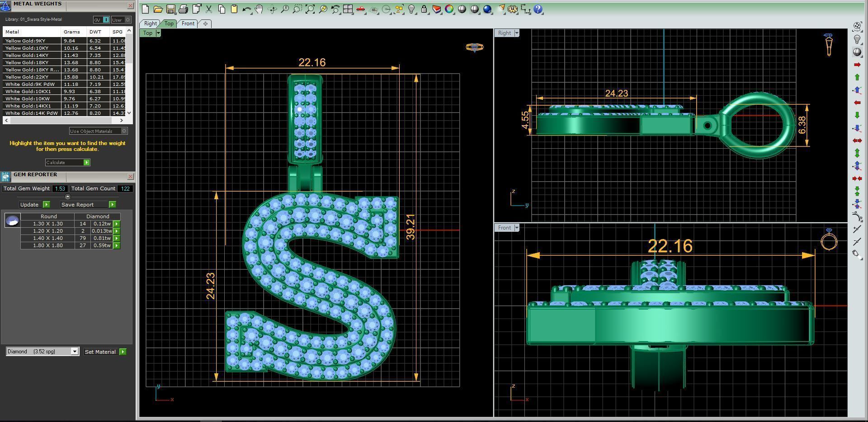868x422 pixels.
Task: Close the Gem Reporter panel
Action: click(130, 176)
